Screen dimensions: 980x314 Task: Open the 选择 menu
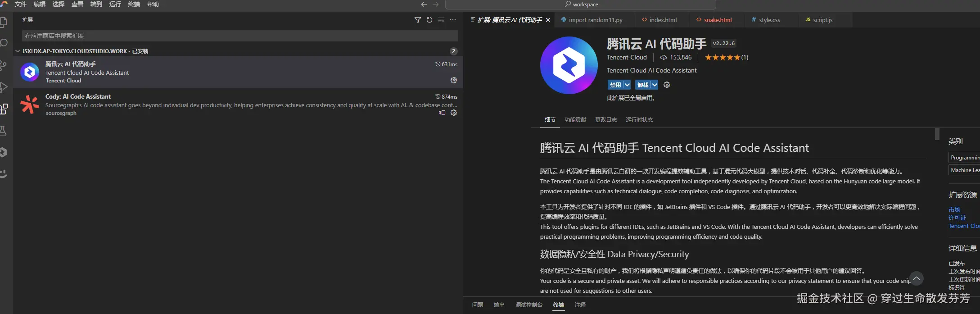coord(59,4)
